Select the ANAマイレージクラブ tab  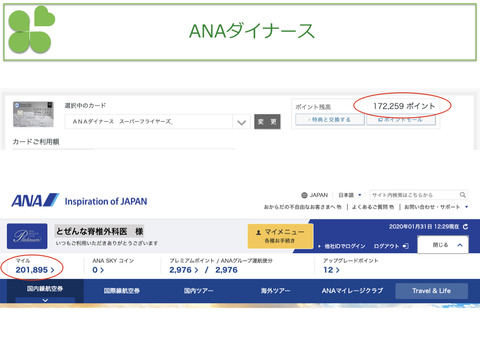pyautogui.click(x=352, y=291)
